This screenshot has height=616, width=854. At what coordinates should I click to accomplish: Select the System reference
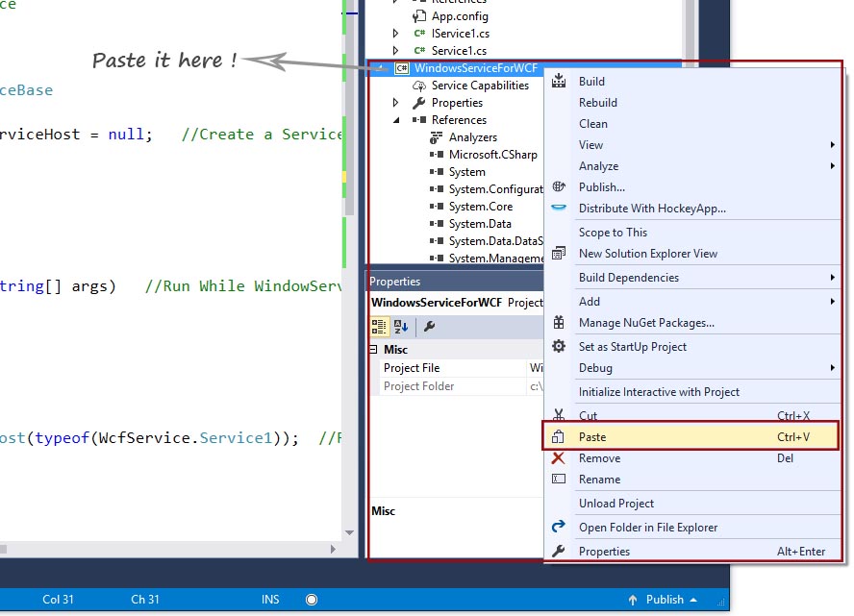tap(466, 172)
